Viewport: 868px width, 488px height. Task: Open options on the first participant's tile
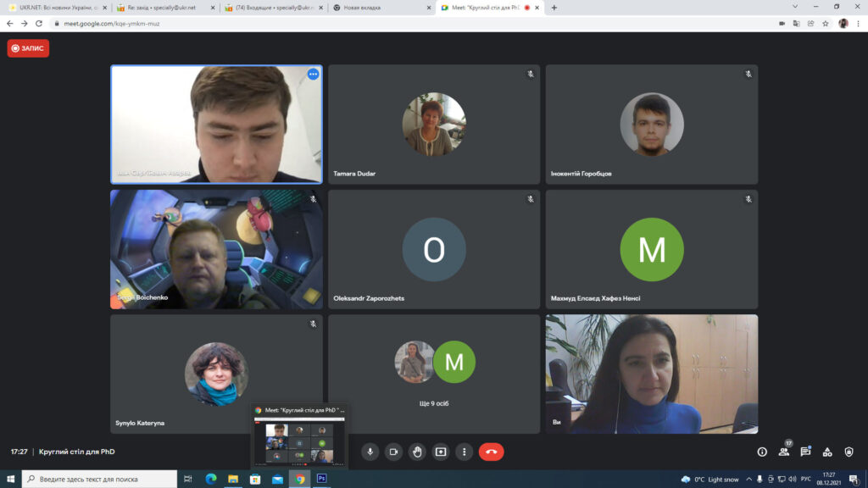click(x=313, y=75)
